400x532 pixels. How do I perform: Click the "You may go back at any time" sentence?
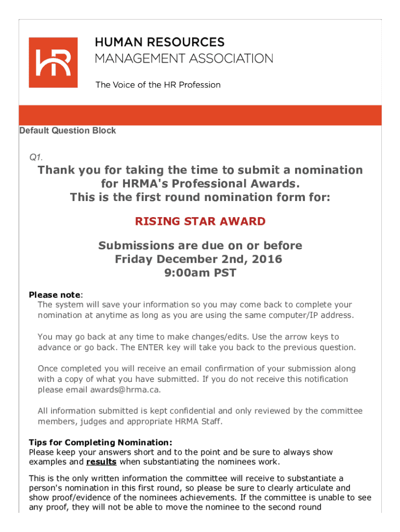click(187, 337)
